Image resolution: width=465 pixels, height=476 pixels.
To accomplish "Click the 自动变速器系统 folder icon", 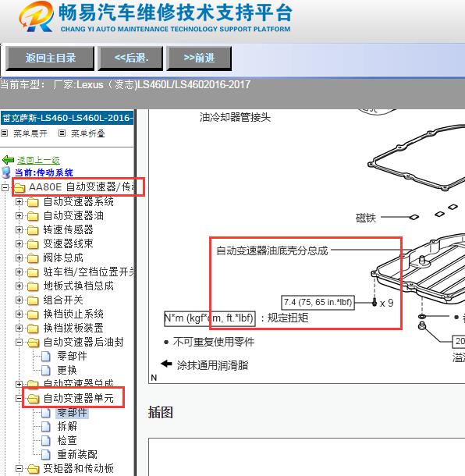I will (x=33, y=202).
